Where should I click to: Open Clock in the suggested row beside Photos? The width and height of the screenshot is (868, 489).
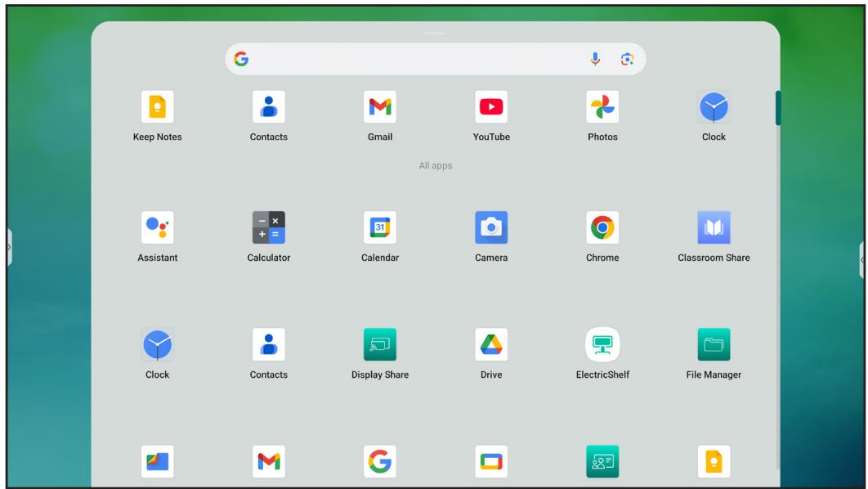(714, 106)
